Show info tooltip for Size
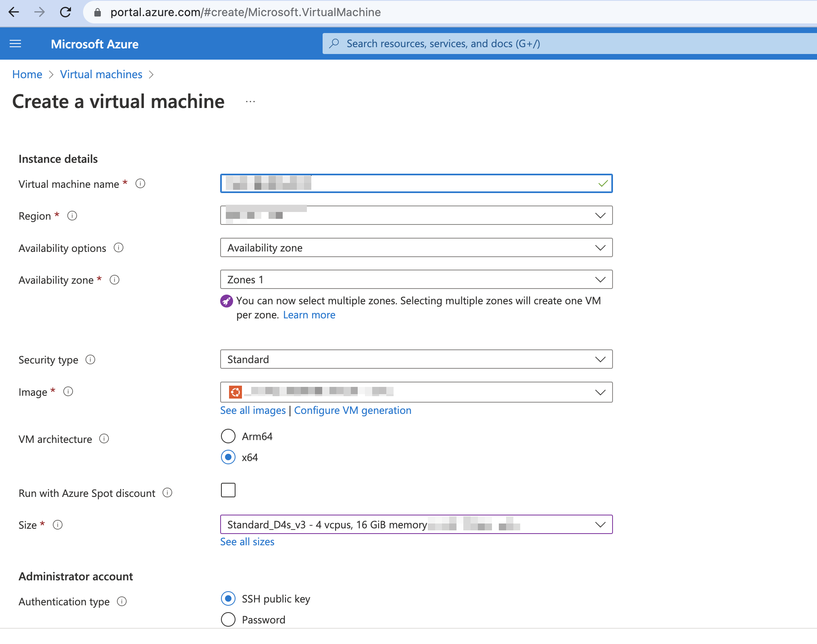 click(x=58, y=525)
